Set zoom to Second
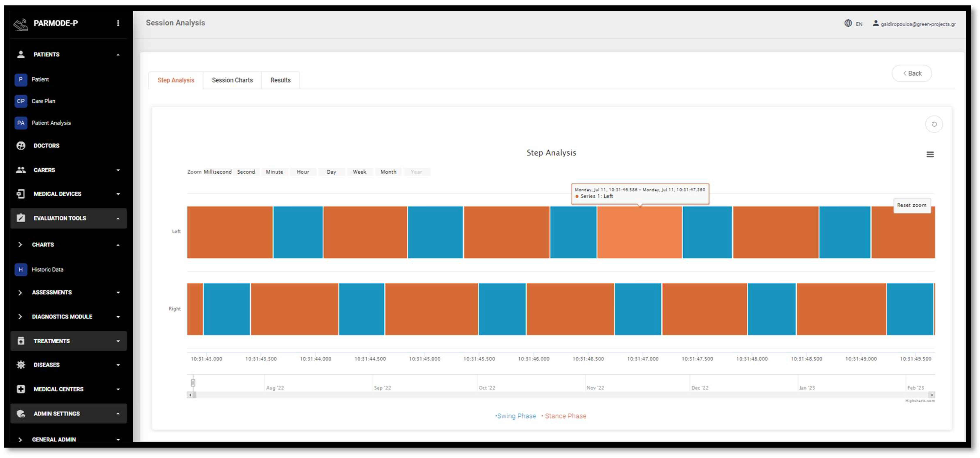 point(246,172)
